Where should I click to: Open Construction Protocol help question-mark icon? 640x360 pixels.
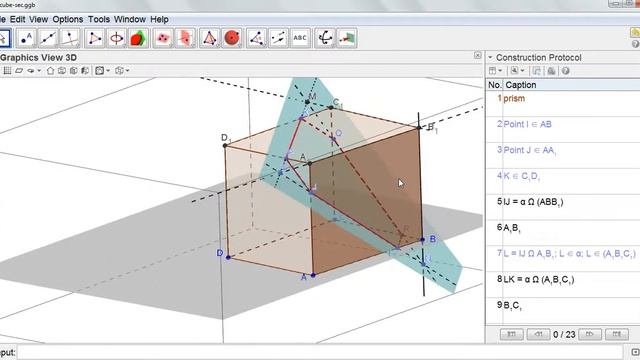(x=565, y=71)
